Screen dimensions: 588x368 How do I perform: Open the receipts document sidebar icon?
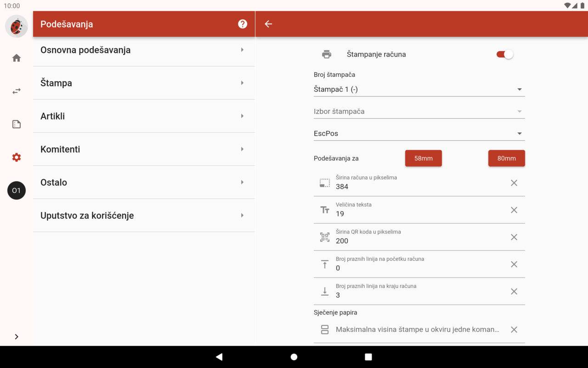coord(17,124)
